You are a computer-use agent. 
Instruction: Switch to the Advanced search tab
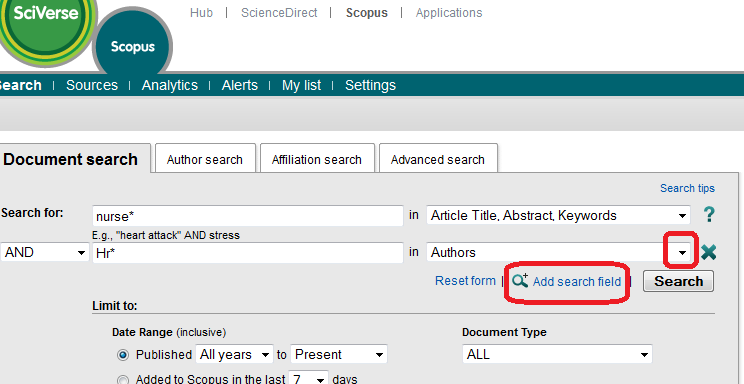click(x=438, y=159)
